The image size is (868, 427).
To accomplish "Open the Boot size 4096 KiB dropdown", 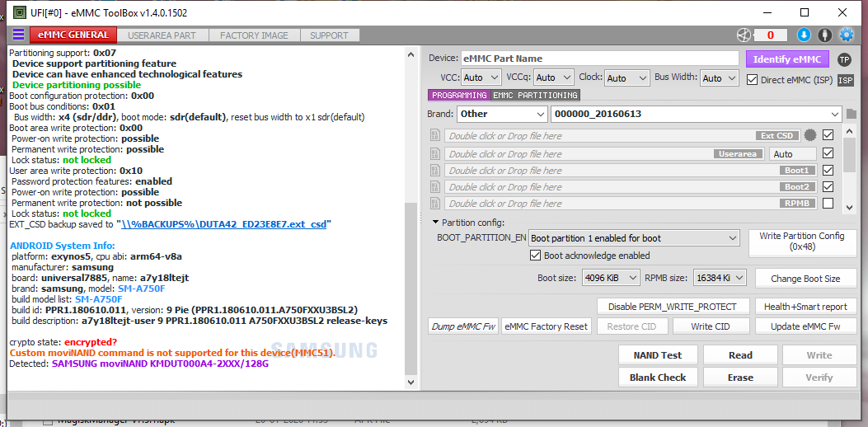I will pos(611,278).
